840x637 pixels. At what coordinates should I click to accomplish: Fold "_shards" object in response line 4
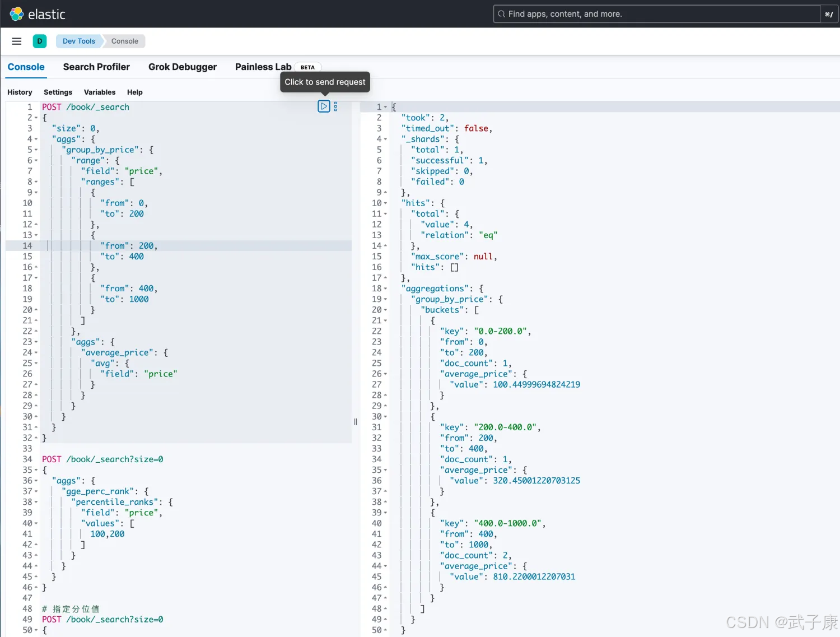click(x=385, y=140)
